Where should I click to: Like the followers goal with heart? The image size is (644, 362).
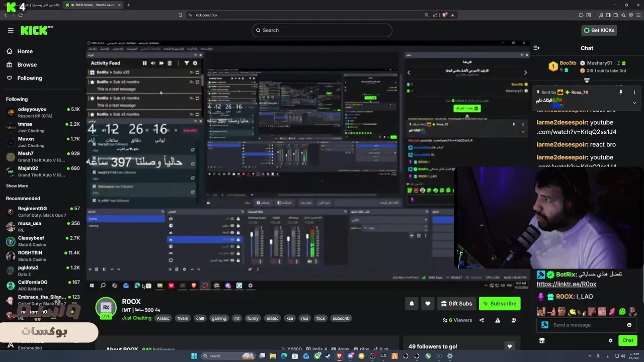[x=510, y=346]
